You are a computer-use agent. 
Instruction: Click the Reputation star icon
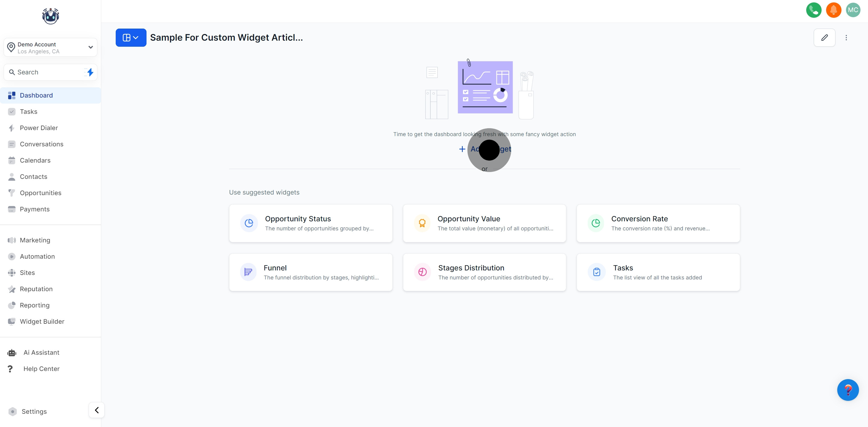point(12,289)
